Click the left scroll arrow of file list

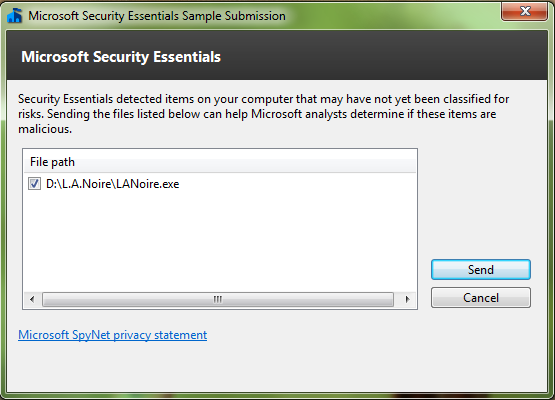[32, 299]
